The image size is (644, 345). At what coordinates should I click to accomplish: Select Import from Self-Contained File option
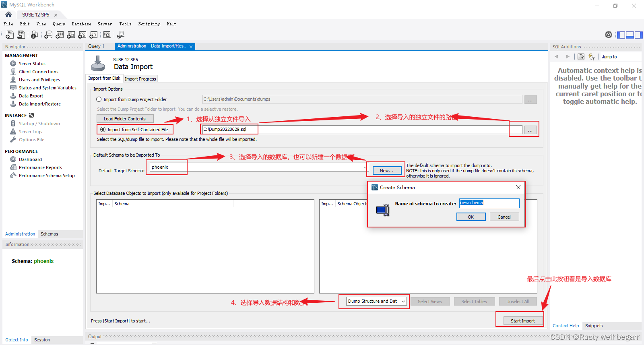103,130
